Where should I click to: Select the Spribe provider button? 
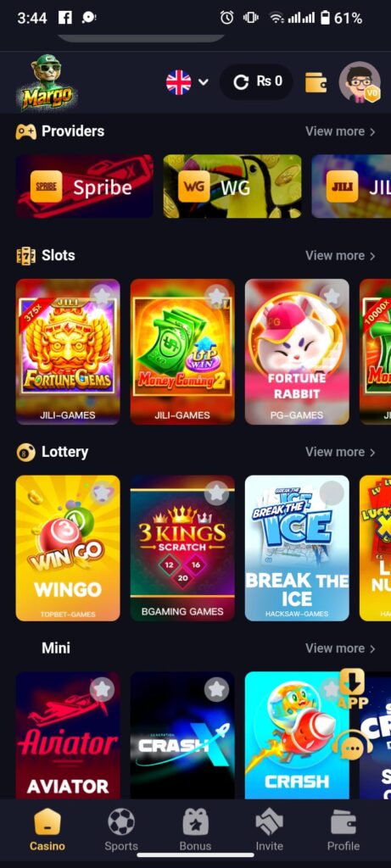click(85, 186)
